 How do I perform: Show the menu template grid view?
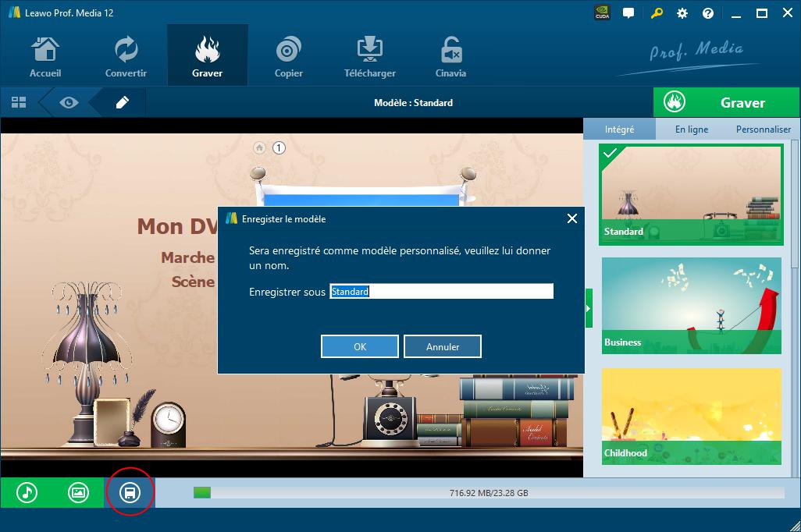(19, 103)
